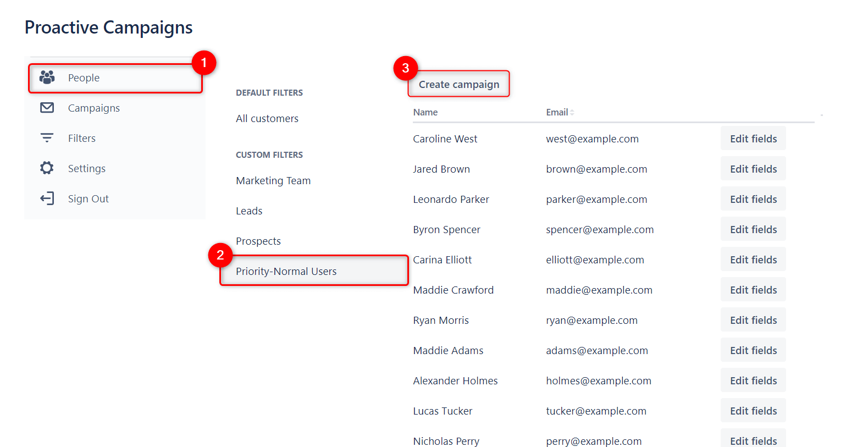Click the name Carina Elliott
The width and height of the screenshot is (868, 447).
443,260
